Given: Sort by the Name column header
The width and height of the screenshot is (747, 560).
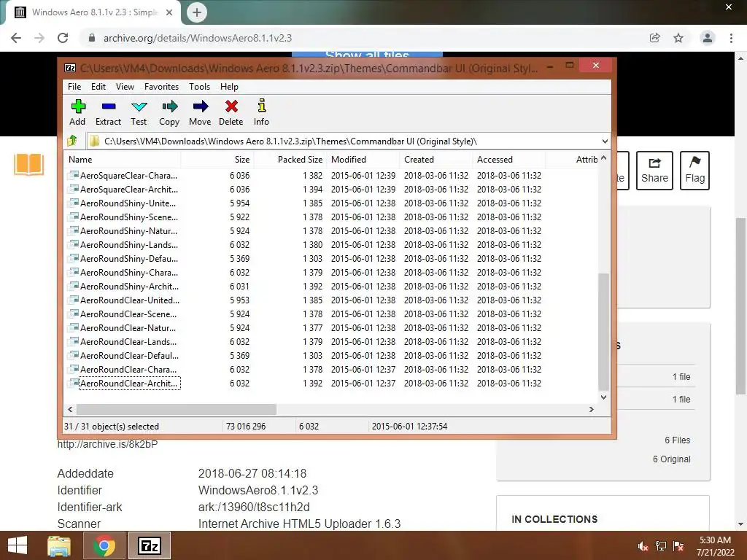Looking at the screenshot, I should (122, 160).
